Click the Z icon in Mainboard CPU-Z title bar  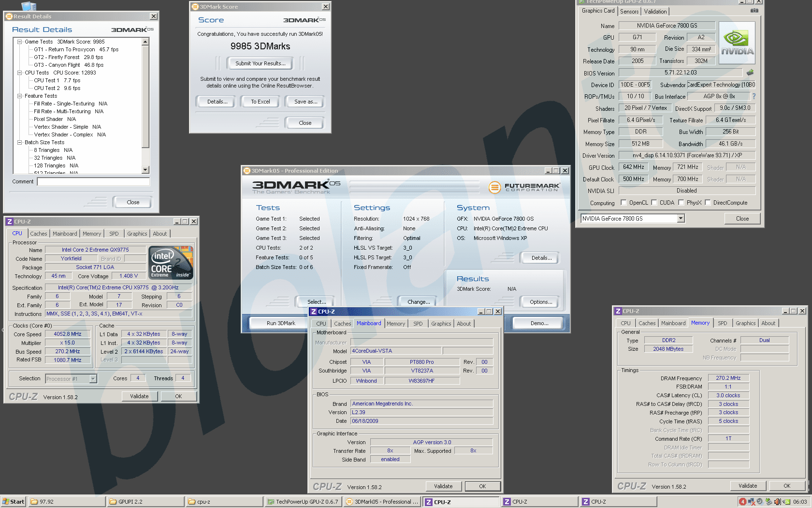pos(314,312)
